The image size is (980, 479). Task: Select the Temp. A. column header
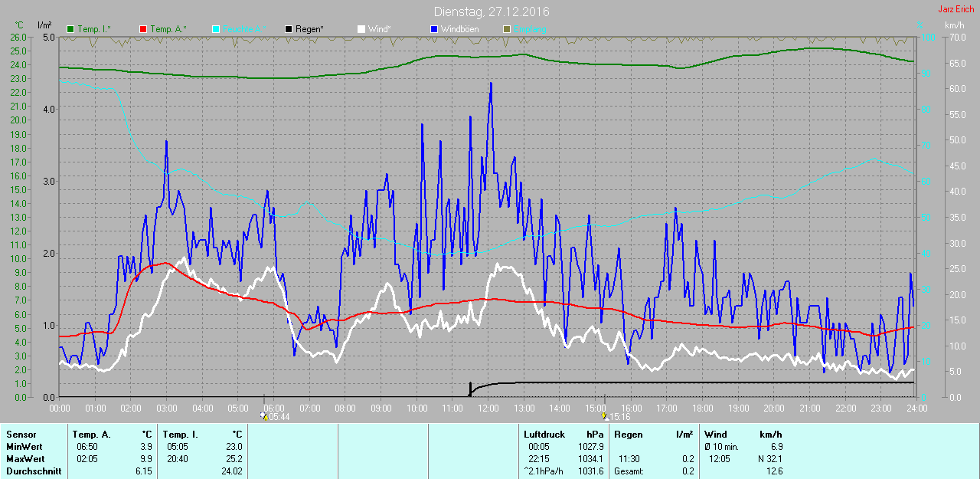tap(91, 435)
